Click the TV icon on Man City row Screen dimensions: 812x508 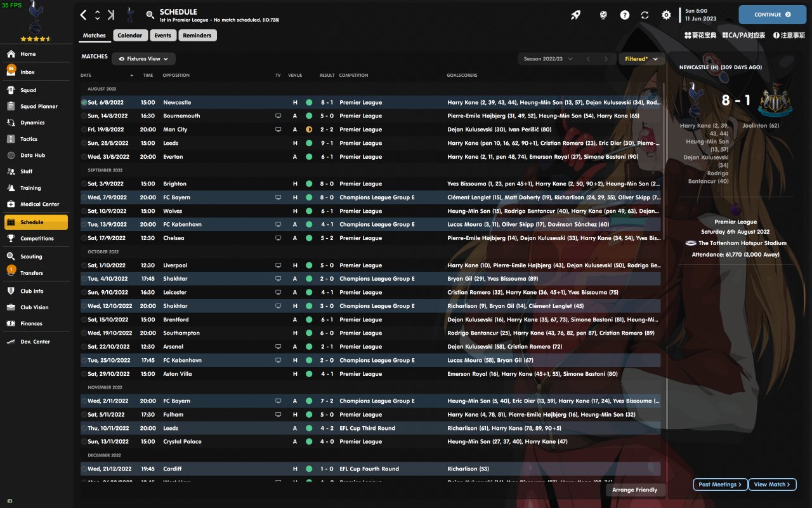pos(278,130)
